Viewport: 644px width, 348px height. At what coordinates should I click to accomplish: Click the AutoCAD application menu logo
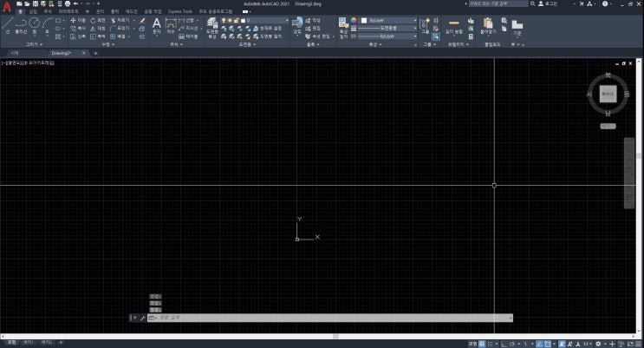(x=7, y=7)
